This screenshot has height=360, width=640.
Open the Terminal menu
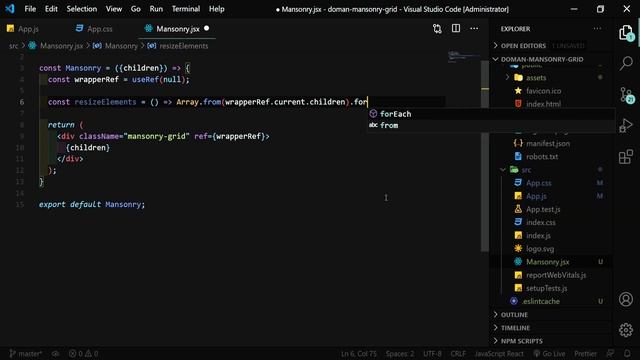[186, 9]
